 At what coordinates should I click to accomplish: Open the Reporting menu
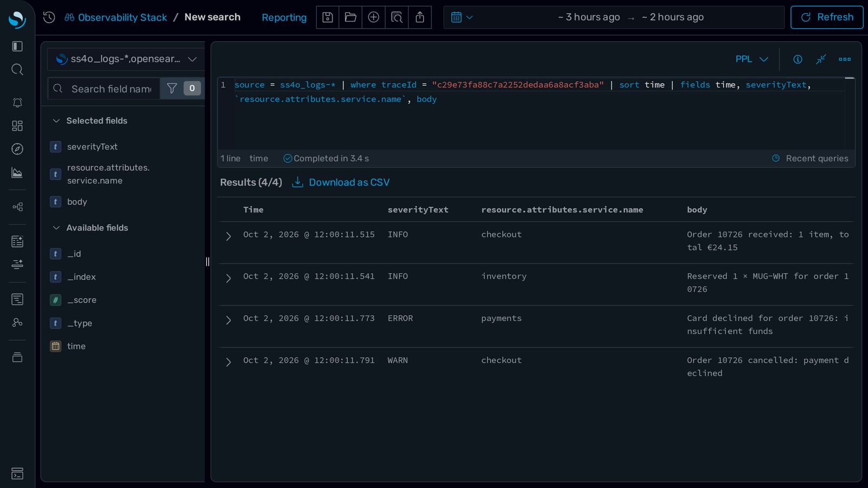point(284,17)
